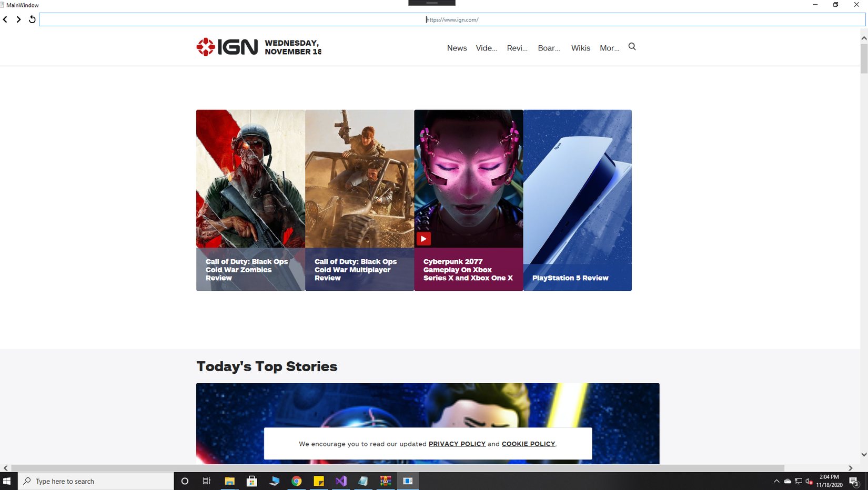Click the vertical scrollbar up arrow
This screenshot has width=868, height=490.
point(864,38)
